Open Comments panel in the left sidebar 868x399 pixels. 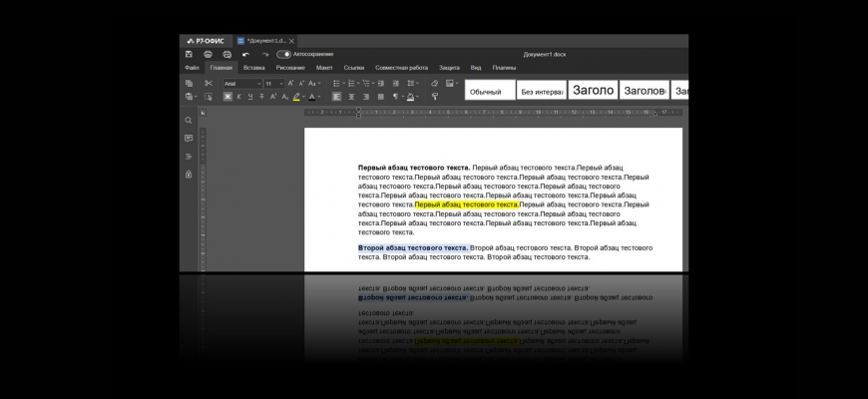(x=189, y=139)
